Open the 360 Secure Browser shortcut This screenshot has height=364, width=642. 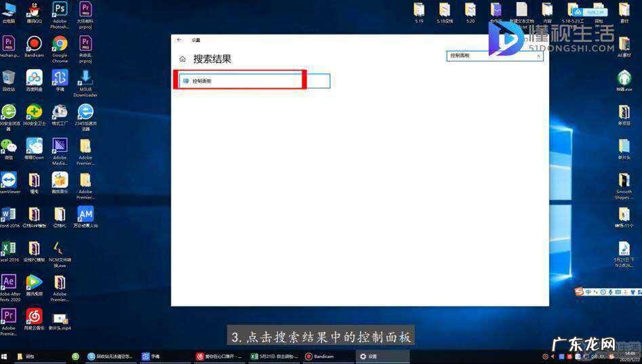pos(9,117)
